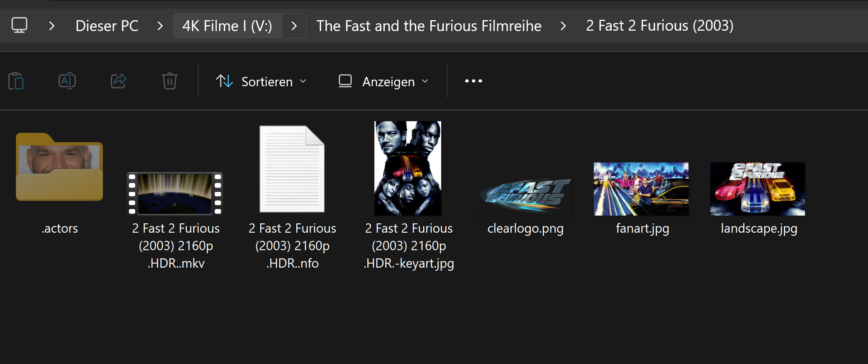Image resolution: width=868 pixels, height=364 pixels.
Task: Click the PC monitor icon in address bar
Action: [x=19, y=26]
